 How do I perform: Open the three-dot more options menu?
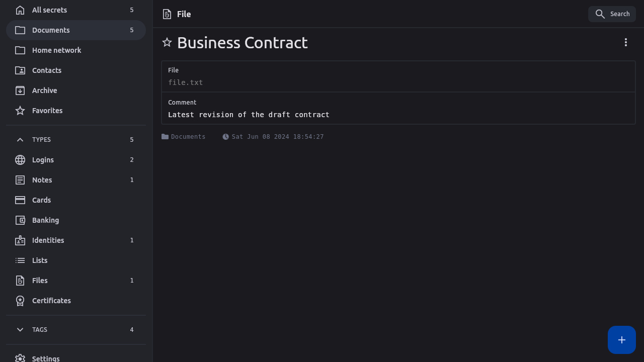[x=625, y=43]
